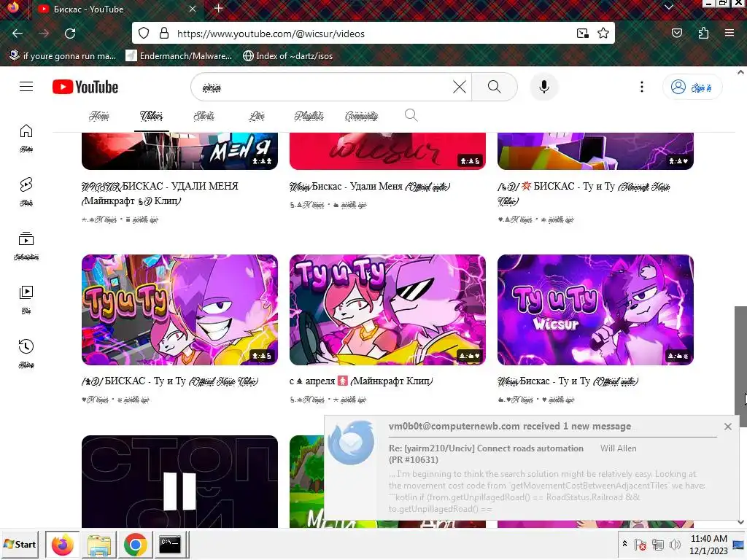This screenshot has height=560, width=747.
Task: Open Command Prompt from the taskbar
Action: tap(170, 545)
